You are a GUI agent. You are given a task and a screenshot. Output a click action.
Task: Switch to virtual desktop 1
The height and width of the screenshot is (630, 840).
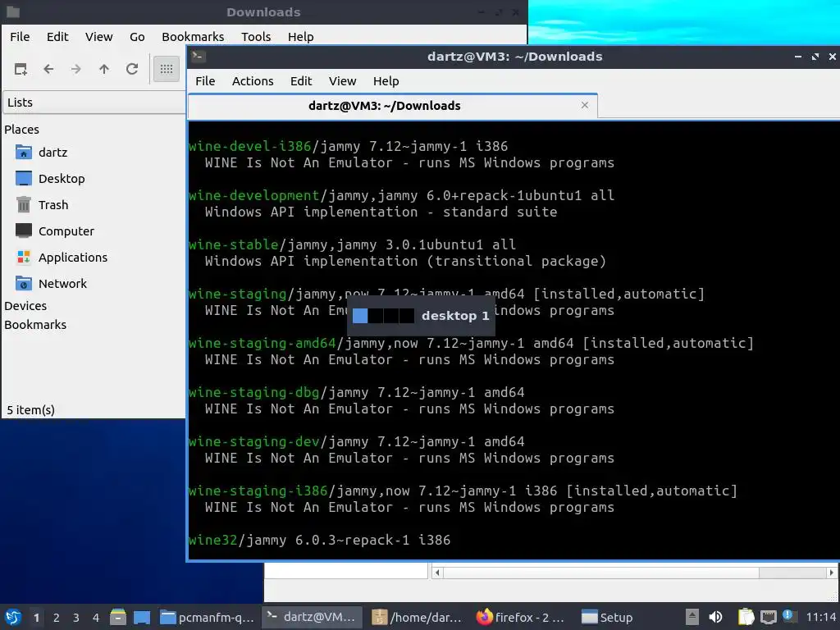pos(36,618)
